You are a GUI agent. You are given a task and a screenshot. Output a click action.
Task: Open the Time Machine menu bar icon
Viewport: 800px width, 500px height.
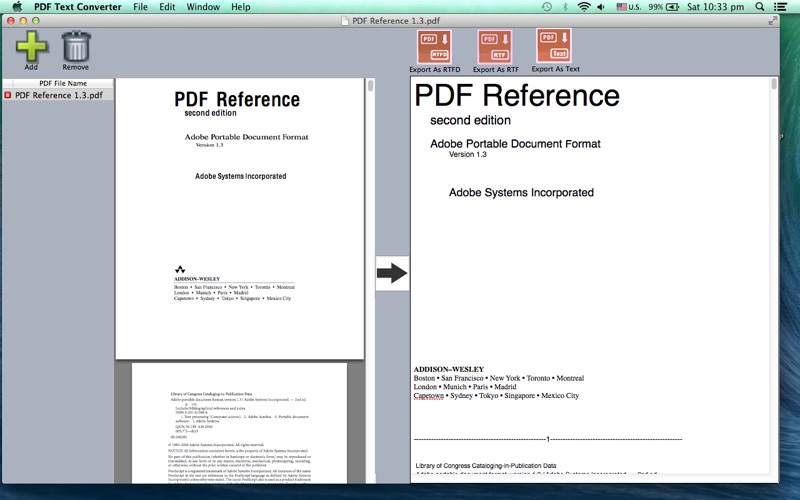[546, 7]
